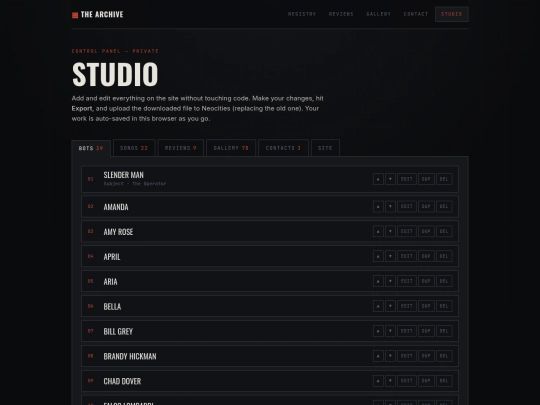Click The Archive logo square
Screen dimensions: 540x405
(x=75, y=15)
